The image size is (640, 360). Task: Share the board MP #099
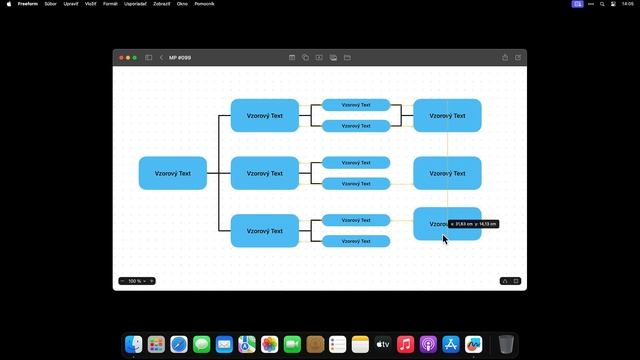505,58
